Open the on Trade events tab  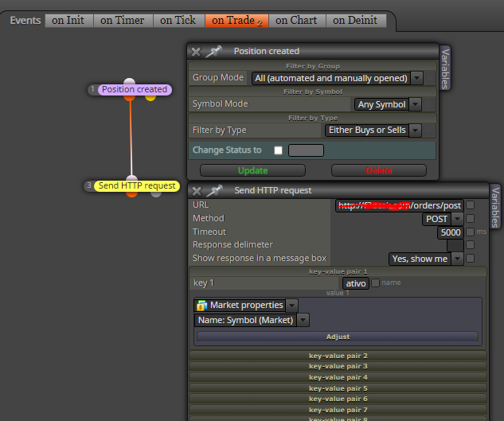(236, 21)
